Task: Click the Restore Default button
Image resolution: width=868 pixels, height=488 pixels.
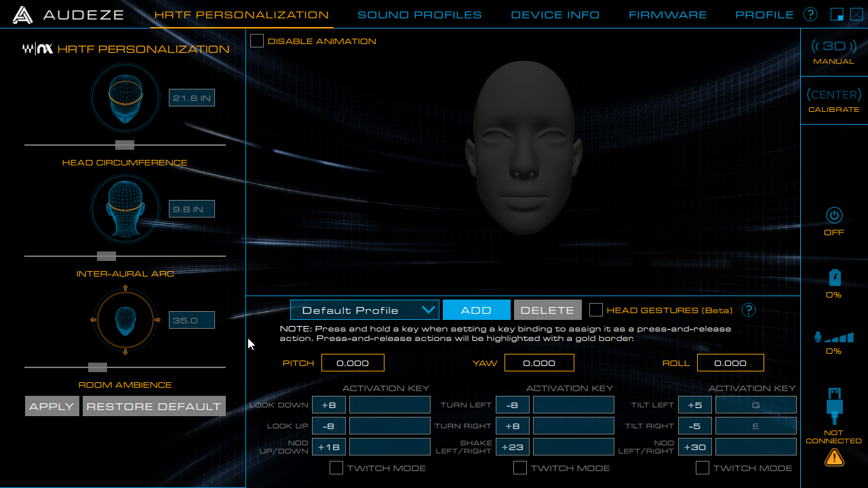Action: (x=154, y=406)
